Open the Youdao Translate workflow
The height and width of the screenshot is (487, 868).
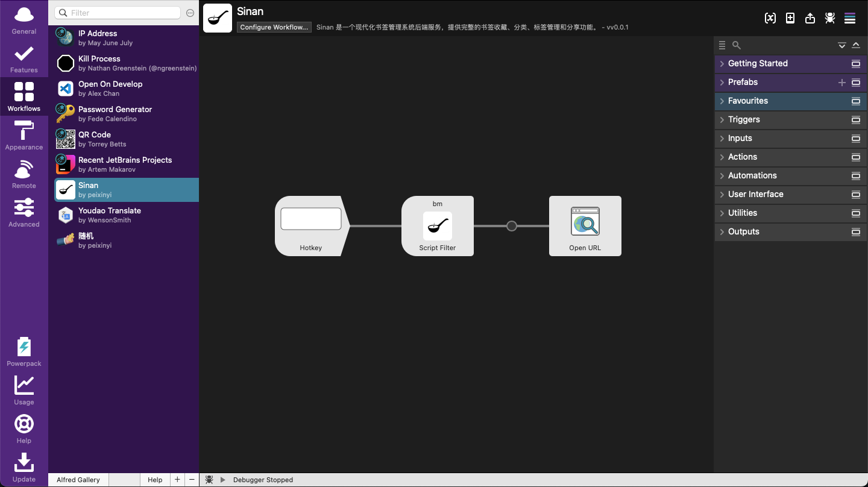pyautogui.click(x=127, y=215)
